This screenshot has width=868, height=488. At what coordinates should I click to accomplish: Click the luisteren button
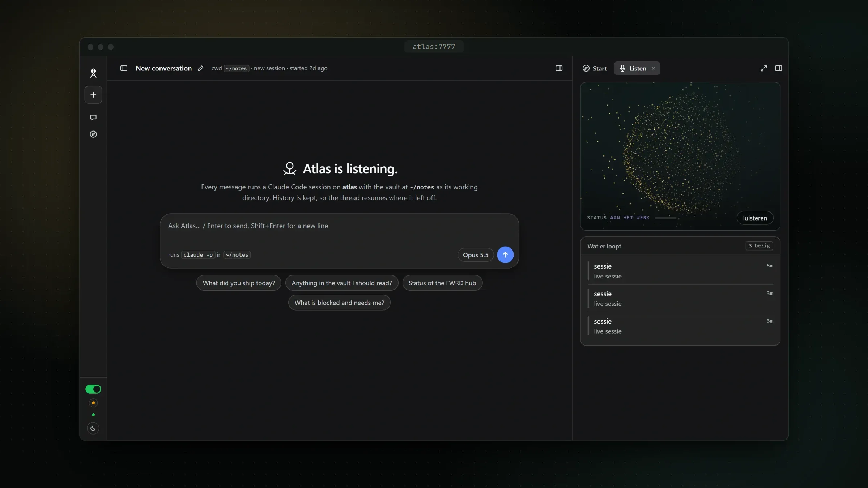(755, 218)
